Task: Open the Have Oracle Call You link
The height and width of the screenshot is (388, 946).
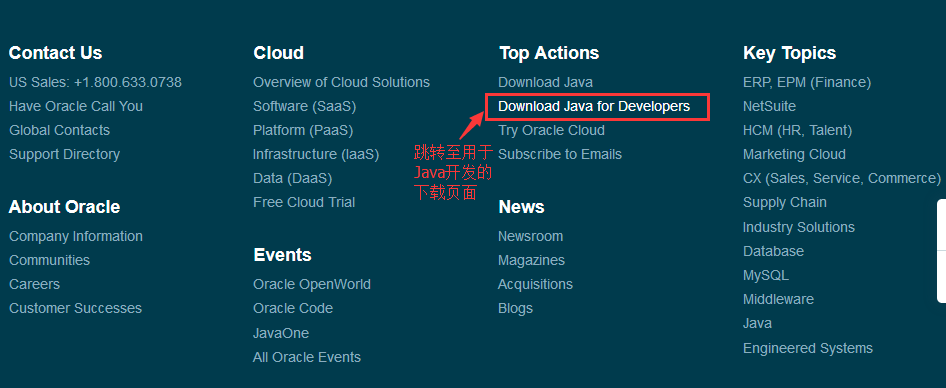Action: [76, 106]
